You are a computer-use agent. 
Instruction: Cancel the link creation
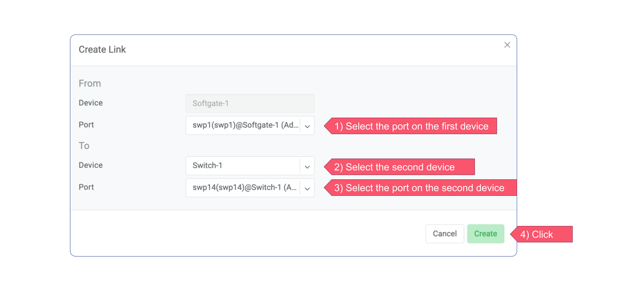(x=444, y=234)
